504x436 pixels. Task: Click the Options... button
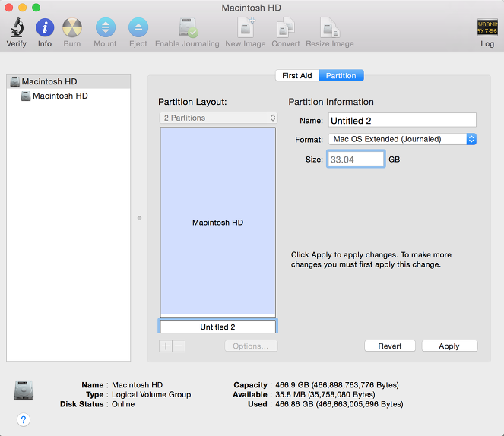coord(251,346)
